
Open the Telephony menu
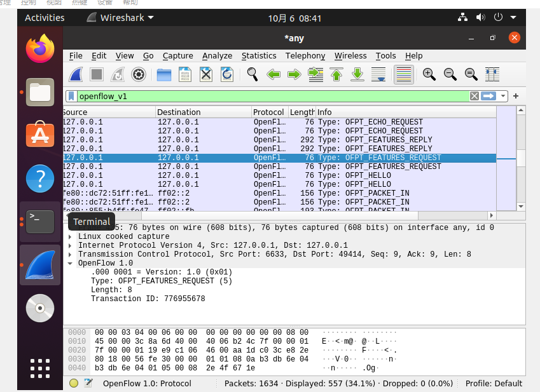(x=305, y=56)
